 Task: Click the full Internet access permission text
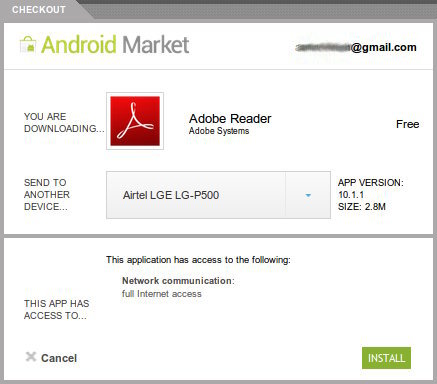click(162, 294)
